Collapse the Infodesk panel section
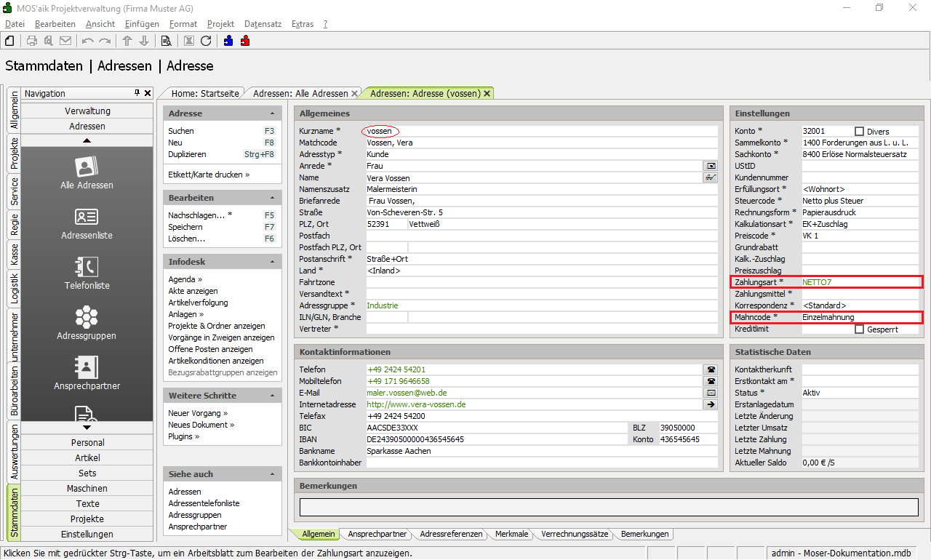931x560 pixels. [x=272, y=262]
